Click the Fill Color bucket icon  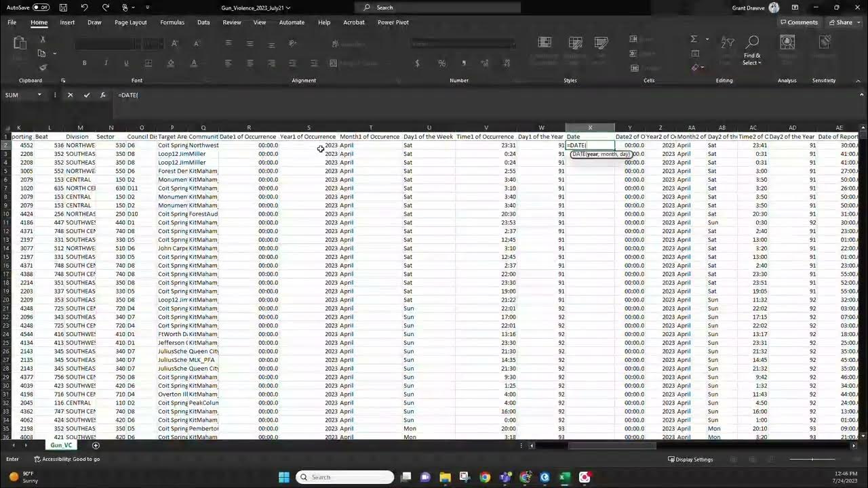170,63
